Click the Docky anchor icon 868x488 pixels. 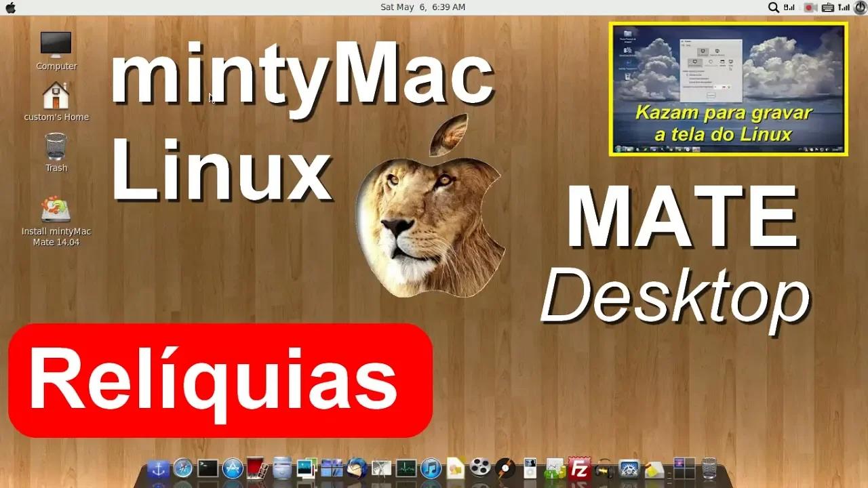click(x=157, y=469)
